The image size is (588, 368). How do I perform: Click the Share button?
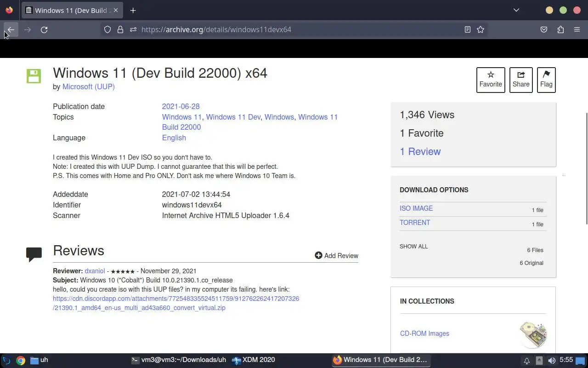(521, 80)
